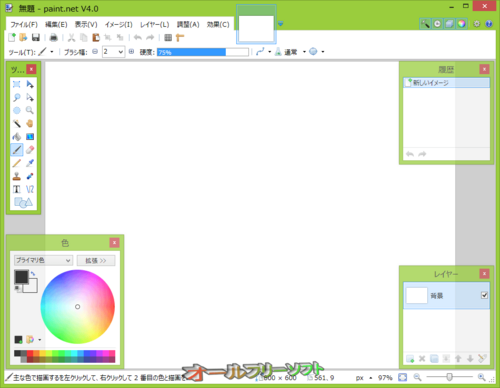Click the Save toolbar icon

pos(36,38)
